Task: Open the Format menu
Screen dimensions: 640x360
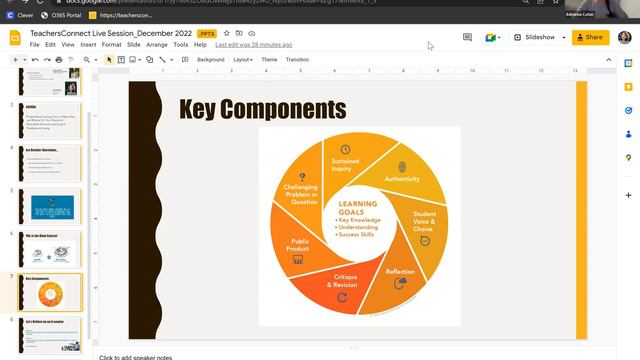Action: coord(111,45)
